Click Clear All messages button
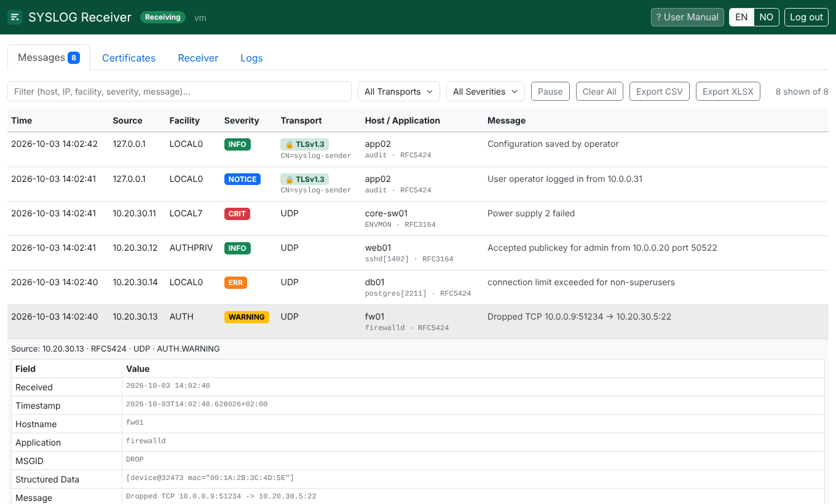 [x=599, y=92]
